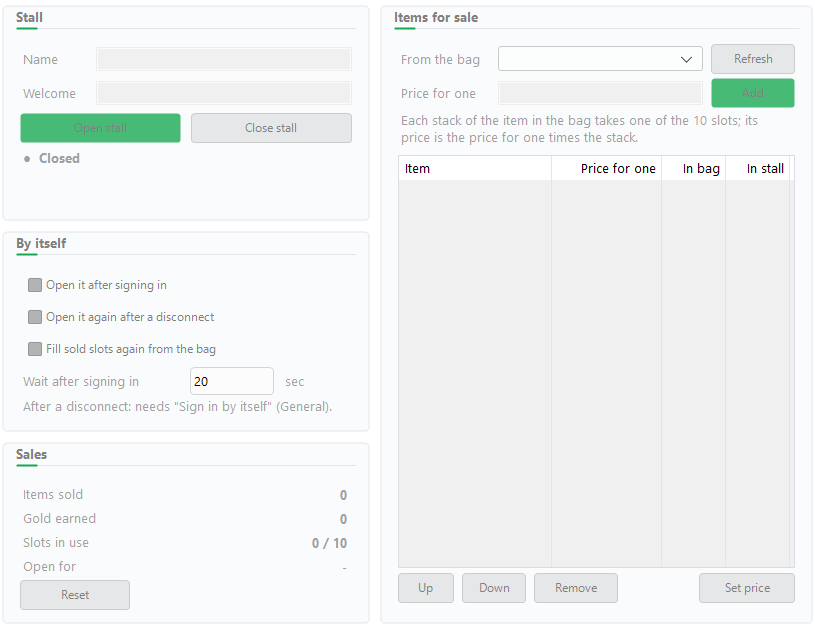
Task: Edit the Wait after signing in value
Action: [x=232, y=381]
